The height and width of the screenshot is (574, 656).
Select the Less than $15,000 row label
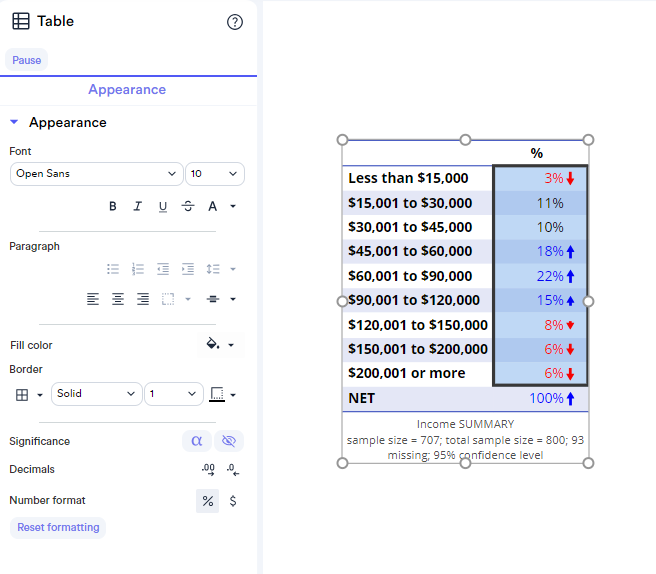408,178
